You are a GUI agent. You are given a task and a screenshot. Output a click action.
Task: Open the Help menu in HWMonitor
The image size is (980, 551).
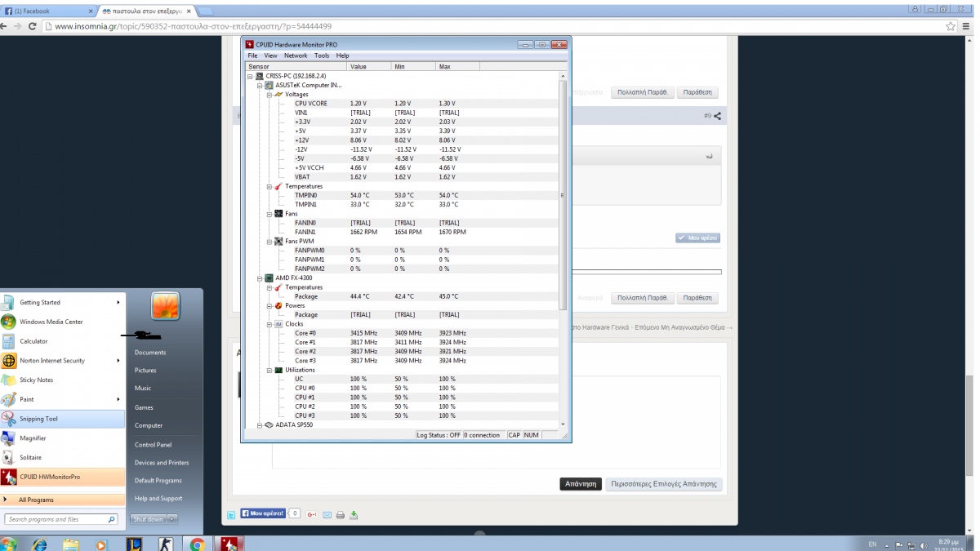tap(342, 56)
